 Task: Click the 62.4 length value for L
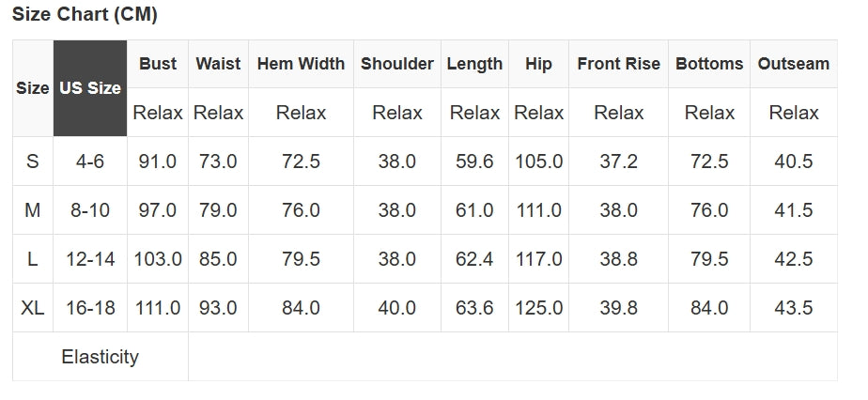474,259
